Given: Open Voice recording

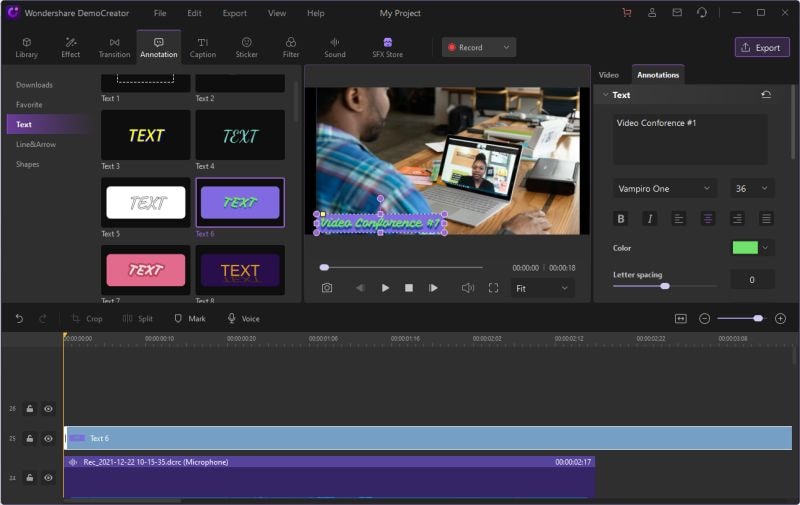Looking at the screenshot, I should (243, 319).
